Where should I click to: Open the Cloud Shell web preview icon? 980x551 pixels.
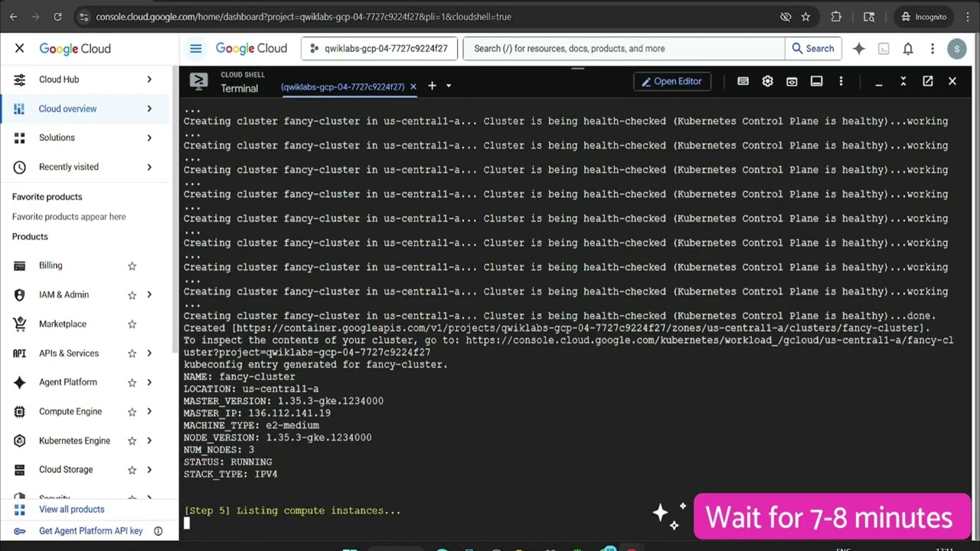pos(792,81)
